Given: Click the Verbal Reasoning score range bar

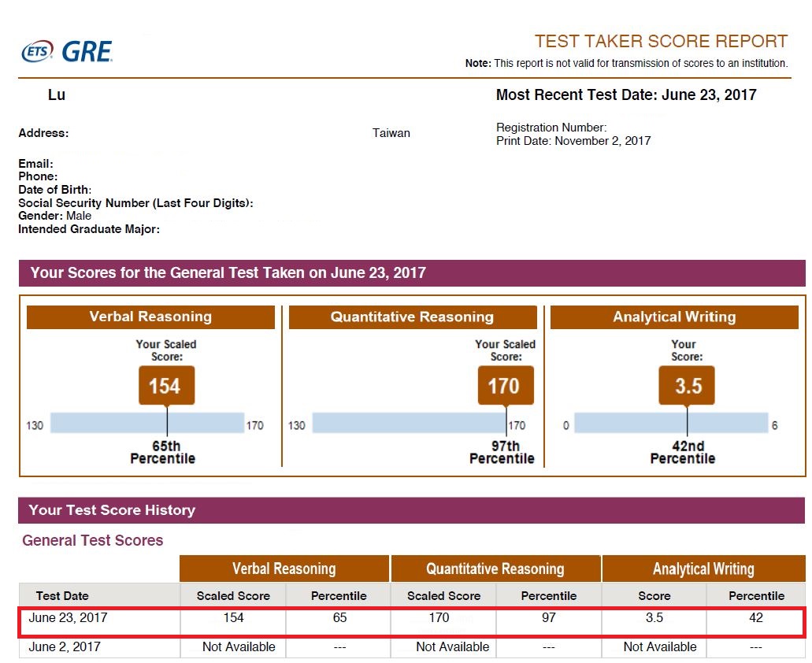Looking at the screenshot, I should [147, 423].
